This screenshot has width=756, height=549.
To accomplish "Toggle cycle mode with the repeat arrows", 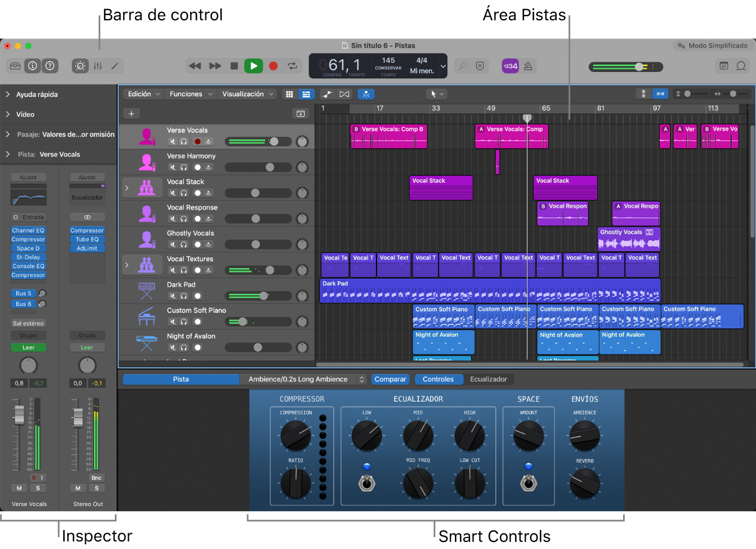I will pos(292,66).
